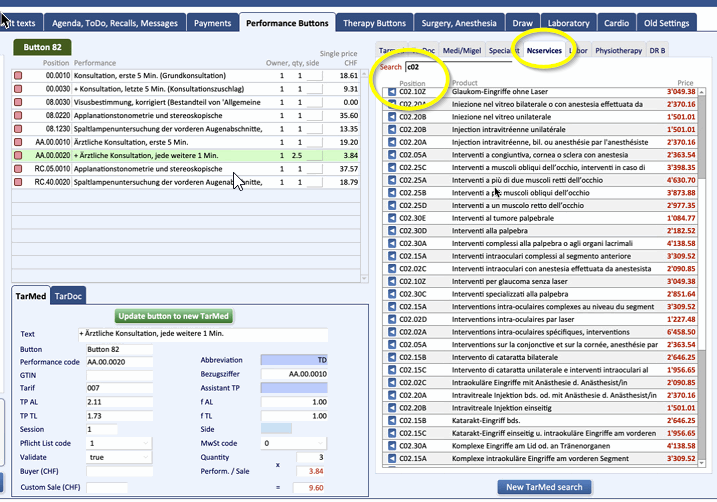Open the Pflicht List code dropdown
The height and width of the screenshot is (502, 717).
(120, 442)
